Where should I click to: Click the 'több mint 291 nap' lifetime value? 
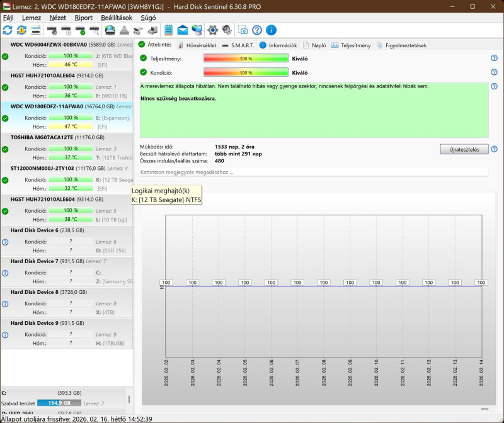coord(238,154)
